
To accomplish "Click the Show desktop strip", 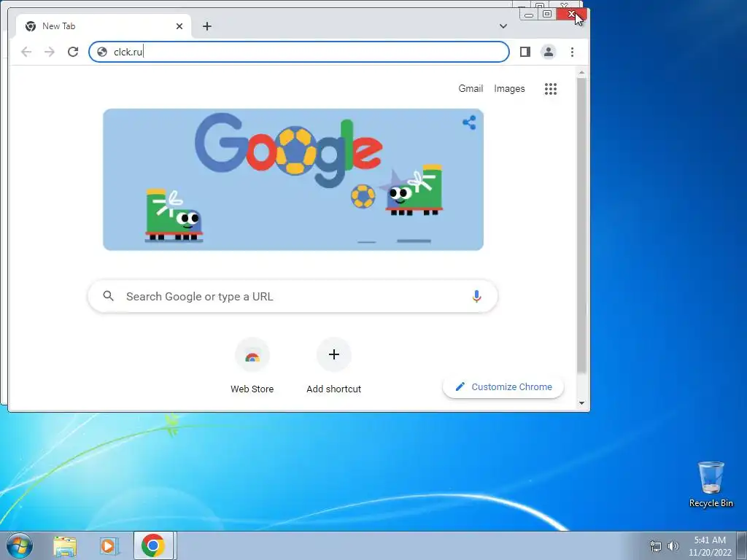I will point(742,545).
